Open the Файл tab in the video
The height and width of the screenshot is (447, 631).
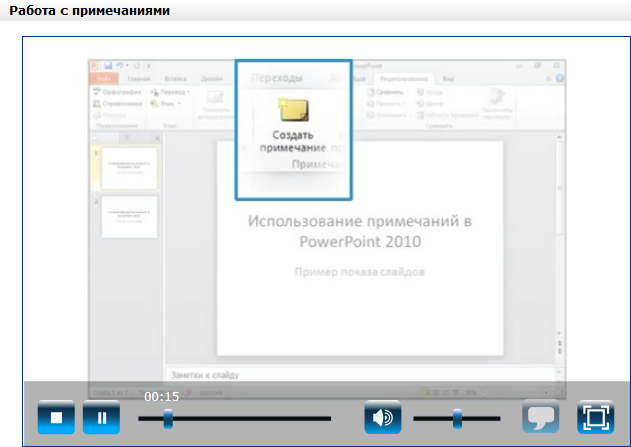(103, 78)
